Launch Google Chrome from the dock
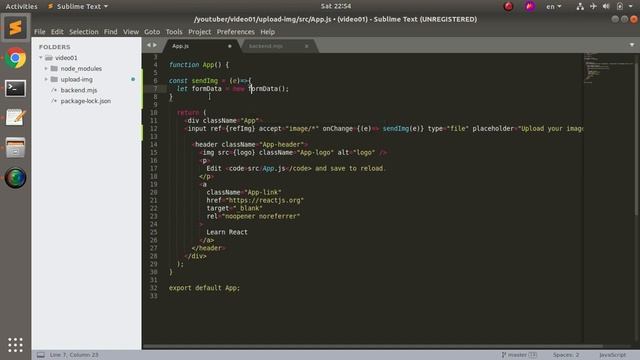This screenshot has height=360, width=640. point(16,58)
